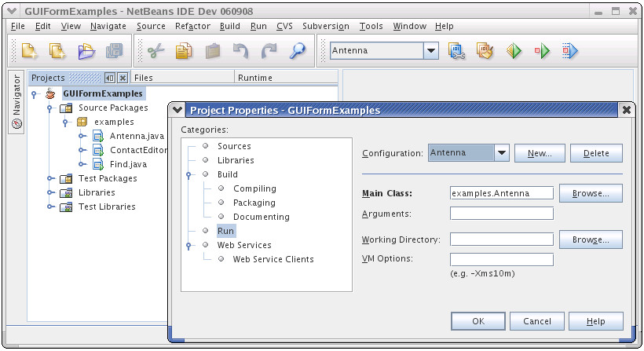
Task: Collapse the Web Services category node
Action: click(188, 246)
